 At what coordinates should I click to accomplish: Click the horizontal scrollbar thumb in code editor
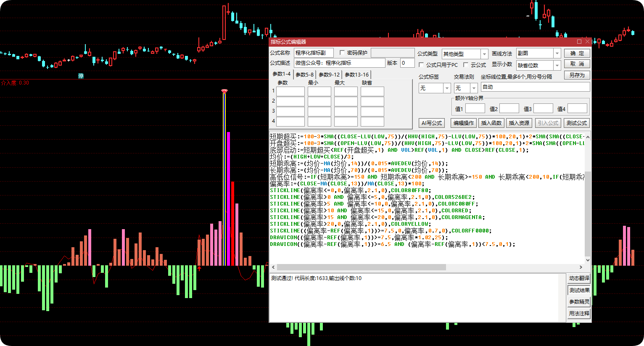pyautogui.click(x=362, y=267)
